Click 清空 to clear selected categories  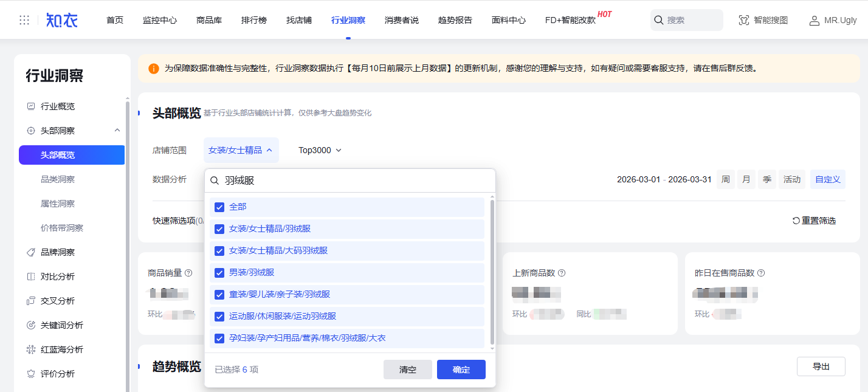pyautogui.click(x=408, y=370)
